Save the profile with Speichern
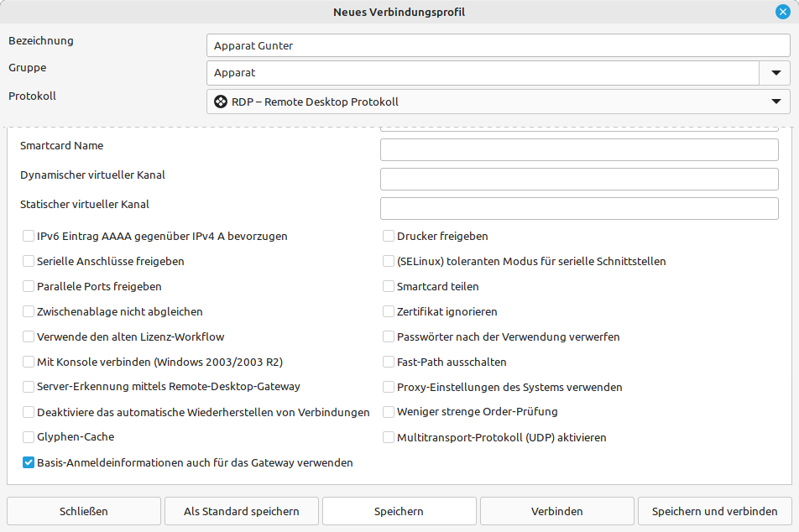 pyautogui.click(x=399, y=511)
